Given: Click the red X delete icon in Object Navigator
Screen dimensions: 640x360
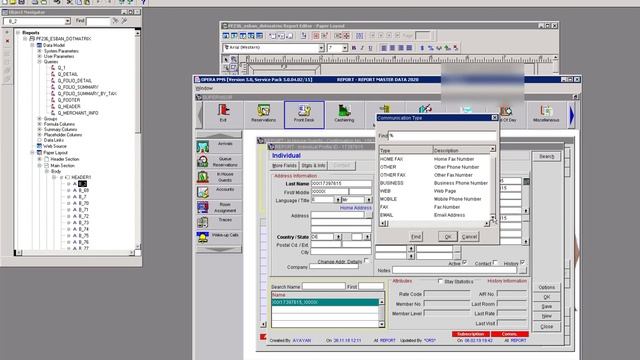Looking at the screenshot, I should (x=7, y=41).
